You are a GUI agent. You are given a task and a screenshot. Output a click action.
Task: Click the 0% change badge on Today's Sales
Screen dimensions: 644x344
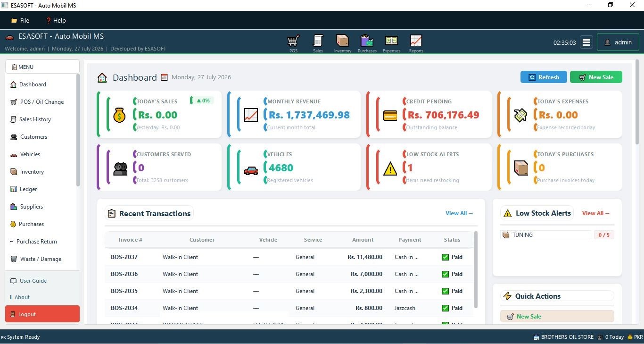point(202,101)
